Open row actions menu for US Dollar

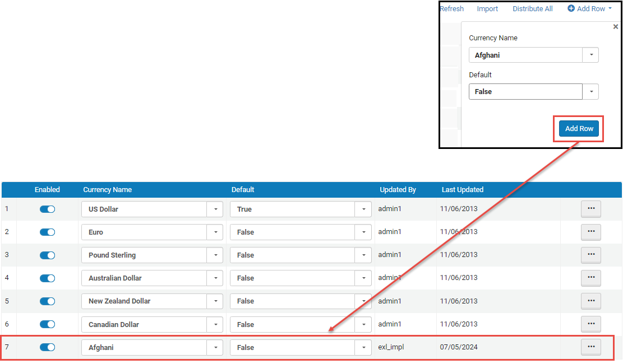pyautogui.click(x=590, y=209)
